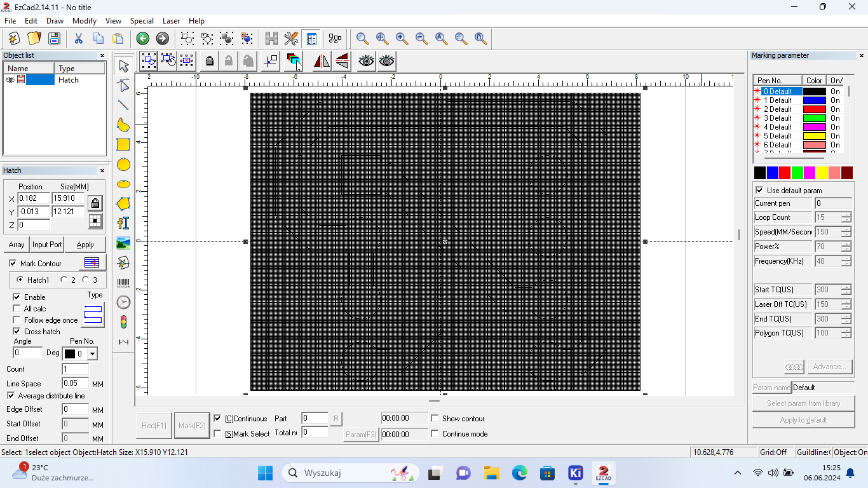Enable the Mark Select checkbox
The height and width of the screenshot is (488, 868).
pyautogui.click(x=218, y=433)
